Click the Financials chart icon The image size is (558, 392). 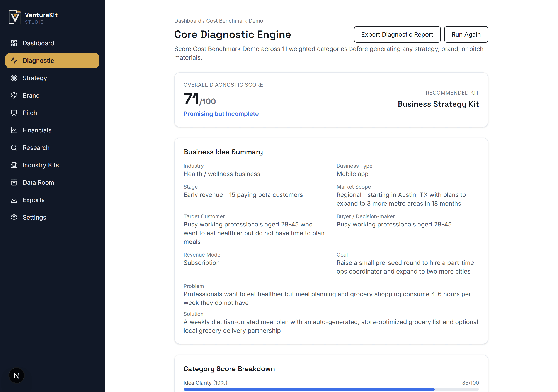pyautogui.click(x=14, y=130)
